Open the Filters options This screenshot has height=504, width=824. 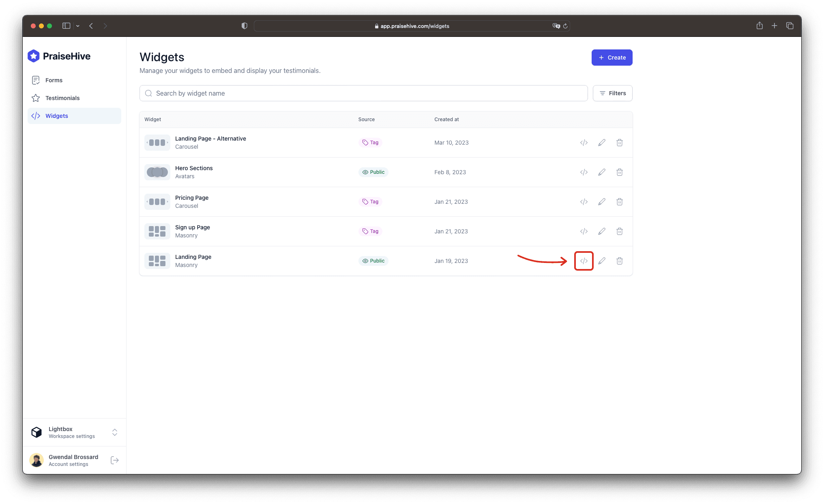[x=612, y=93]
